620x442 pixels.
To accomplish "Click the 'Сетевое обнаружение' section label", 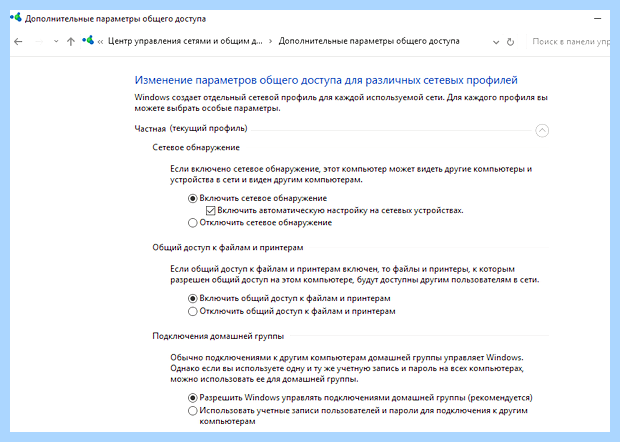I will click(x=196, y=147).
